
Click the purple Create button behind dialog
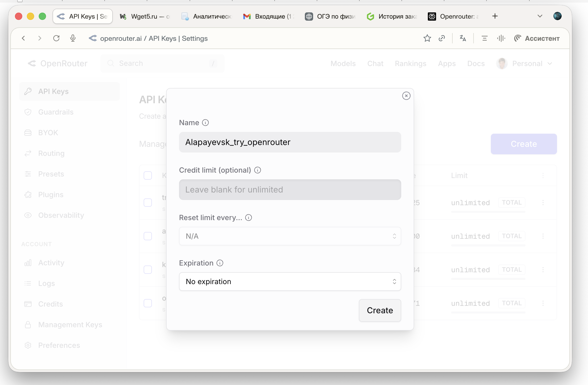[524, 144]
